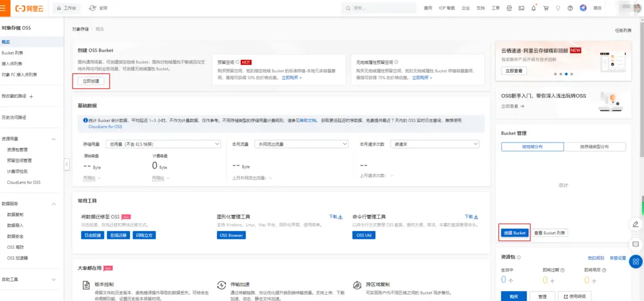Click 查看 Bucket 列表 button
This screenshot has width=644, height=301.
coord(550,233)
